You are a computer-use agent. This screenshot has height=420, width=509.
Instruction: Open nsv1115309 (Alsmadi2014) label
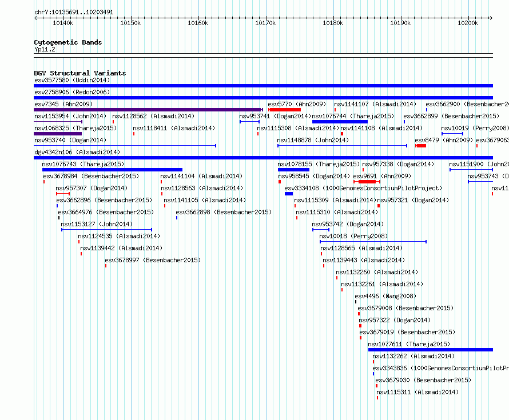point(335,200)
